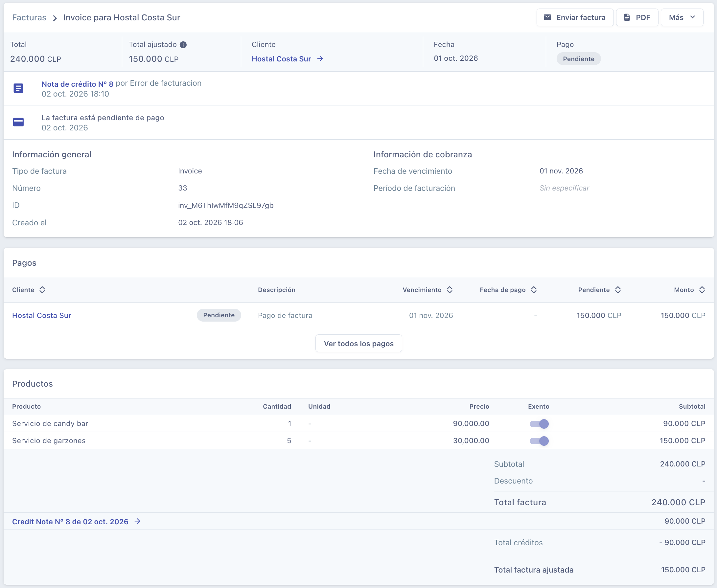Select the invoice ID inv_M6ThIwMfM9qZSL97gb
The height and width of the screenshot is (588, 717).
click(x=226, y=206)
